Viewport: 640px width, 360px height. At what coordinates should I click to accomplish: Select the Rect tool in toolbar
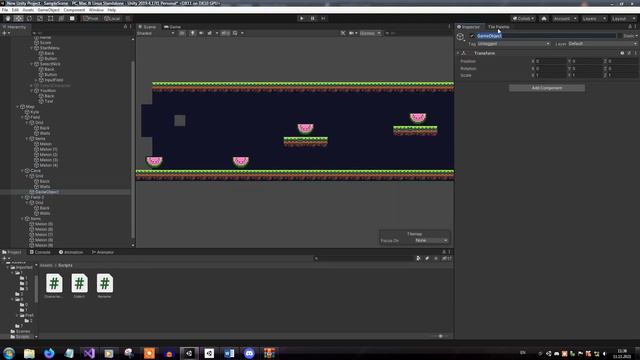51,18
